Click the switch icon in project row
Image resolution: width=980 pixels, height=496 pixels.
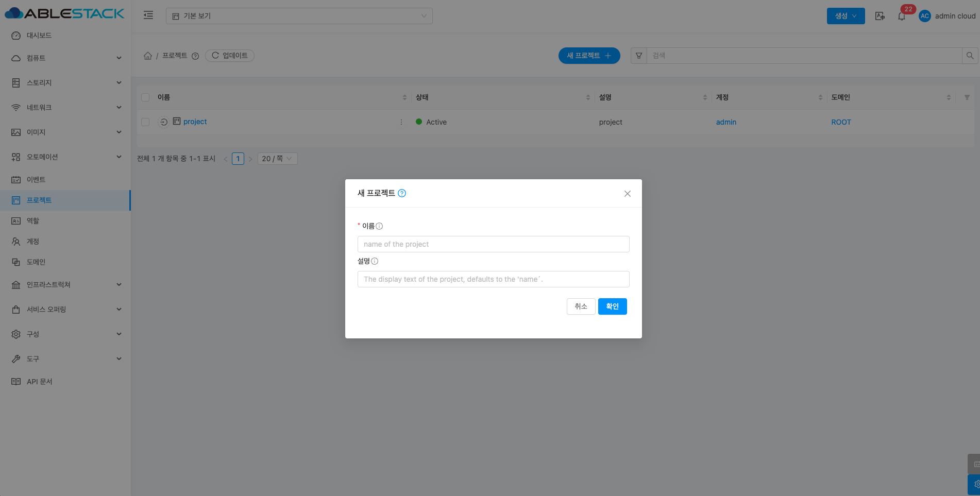(163, 122)
